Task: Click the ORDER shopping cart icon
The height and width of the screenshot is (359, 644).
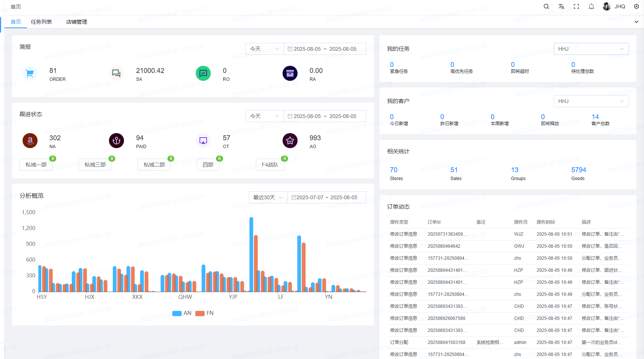Action: (30, 73)
